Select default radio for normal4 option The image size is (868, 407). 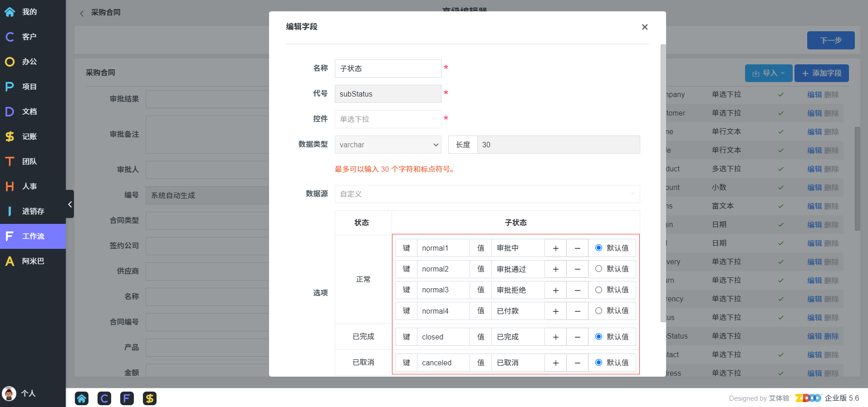[x=598, y=311]
